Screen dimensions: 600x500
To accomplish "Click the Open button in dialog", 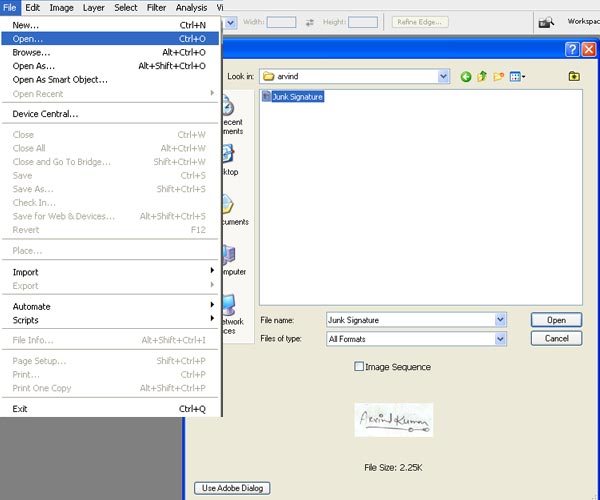I will (x=556, y=320).
